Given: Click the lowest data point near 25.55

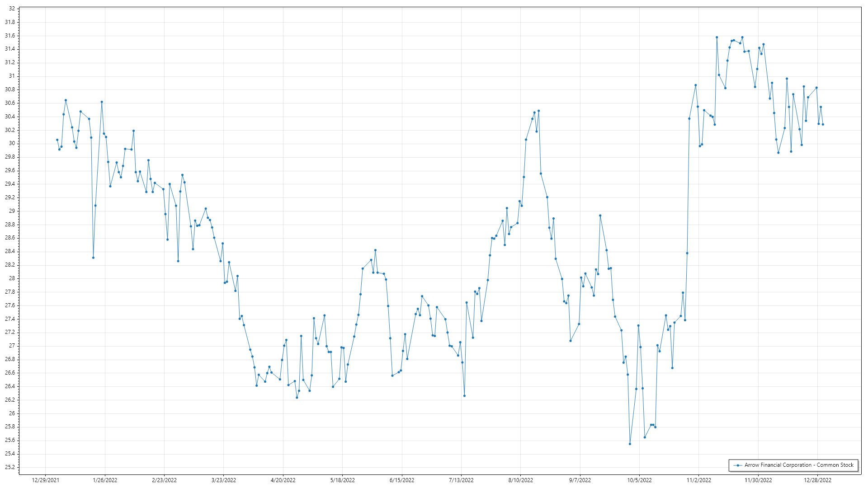Looking at the screenshot, I should [x=630, y=444].
